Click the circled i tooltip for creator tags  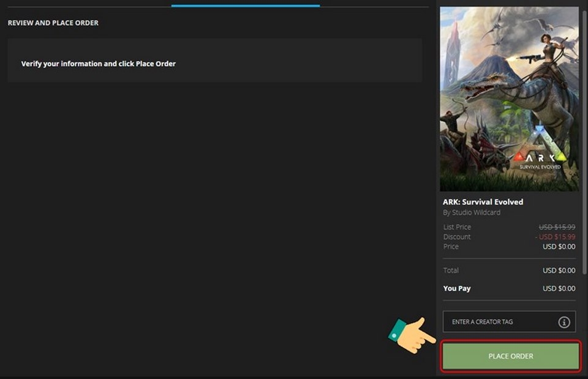[563, 321]
